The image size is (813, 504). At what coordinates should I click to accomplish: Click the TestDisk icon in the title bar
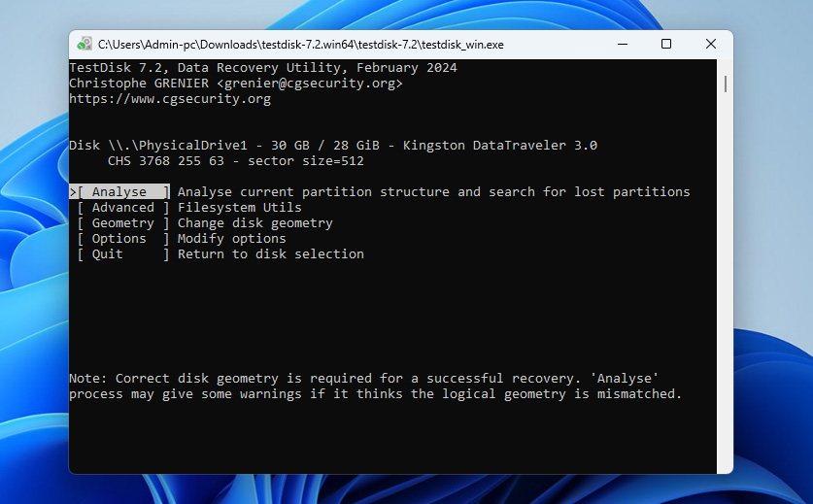[85, 44]
